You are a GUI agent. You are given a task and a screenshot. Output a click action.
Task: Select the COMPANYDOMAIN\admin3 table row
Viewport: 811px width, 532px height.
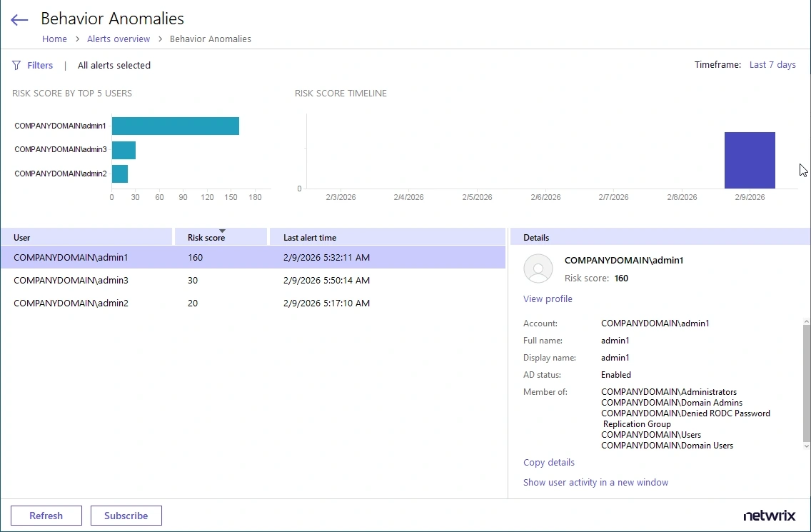[x=253, y=281]
